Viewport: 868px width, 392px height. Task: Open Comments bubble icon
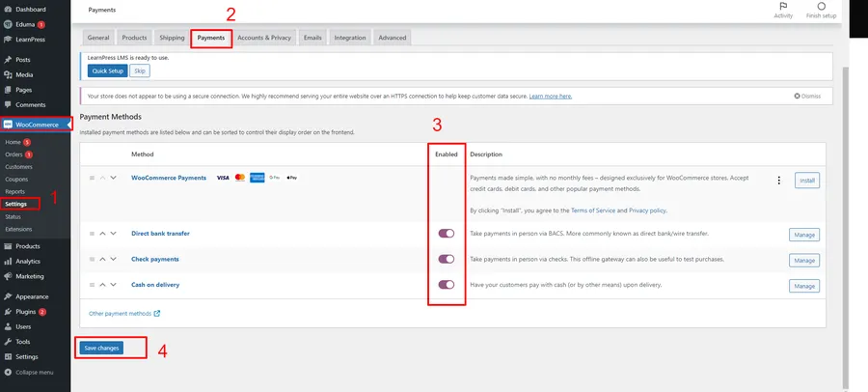[x=8, y=105]
